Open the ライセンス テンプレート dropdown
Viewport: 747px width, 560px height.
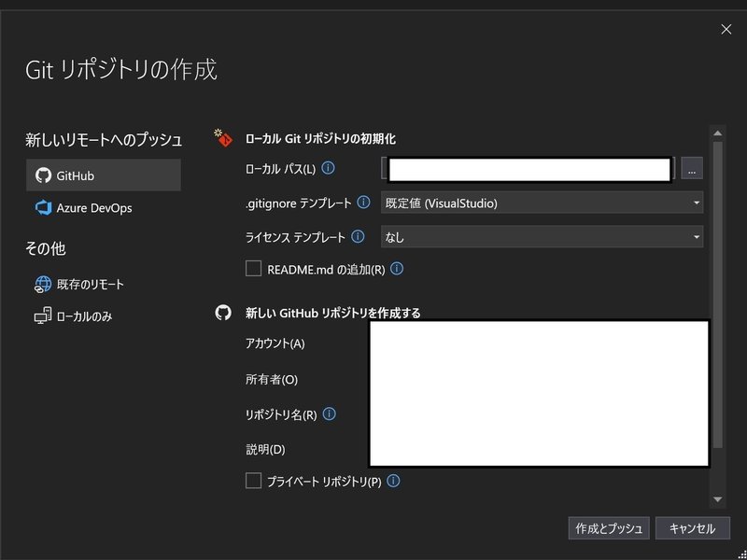(x=542, y=237)
